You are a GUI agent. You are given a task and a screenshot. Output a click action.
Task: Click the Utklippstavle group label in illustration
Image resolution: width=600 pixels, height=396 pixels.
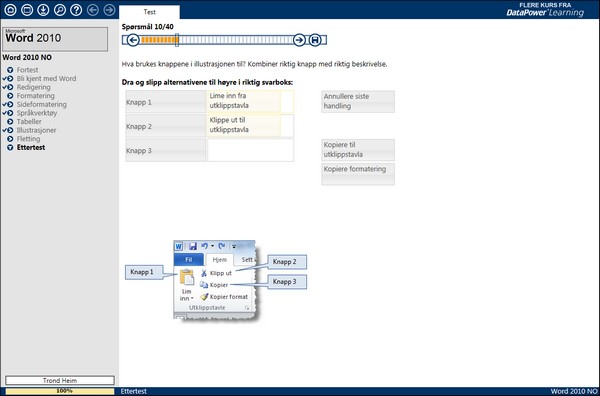(x=207, y=308)
